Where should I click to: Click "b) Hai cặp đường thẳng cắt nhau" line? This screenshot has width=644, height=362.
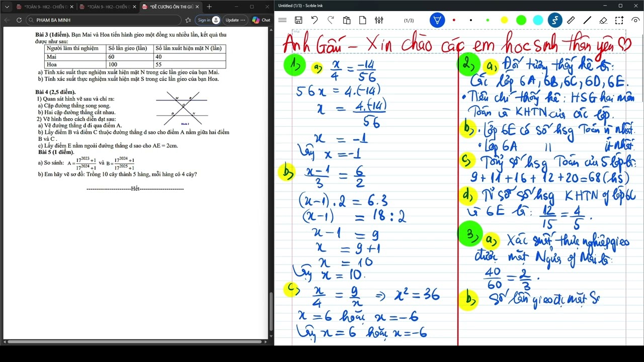(x=76, y=112)
